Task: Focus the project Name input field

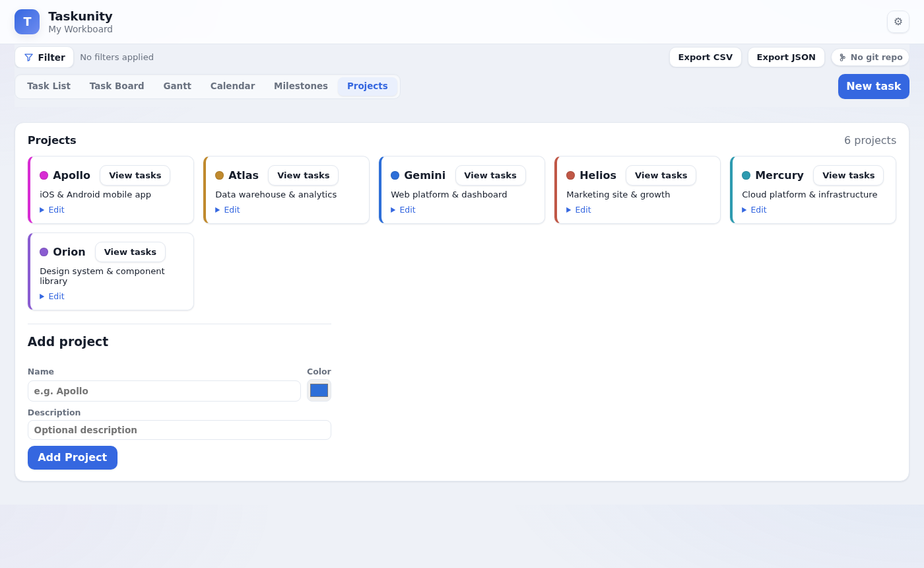Action: point(164,391)
